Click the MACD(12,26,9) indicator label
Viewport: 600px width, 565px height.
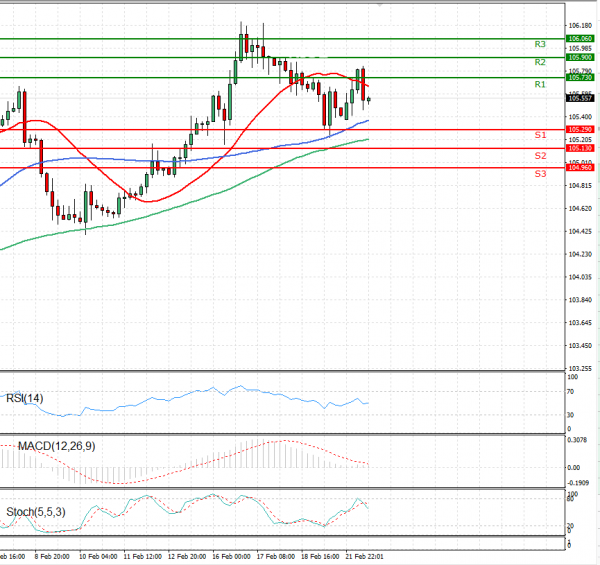[x=57, y=446]
